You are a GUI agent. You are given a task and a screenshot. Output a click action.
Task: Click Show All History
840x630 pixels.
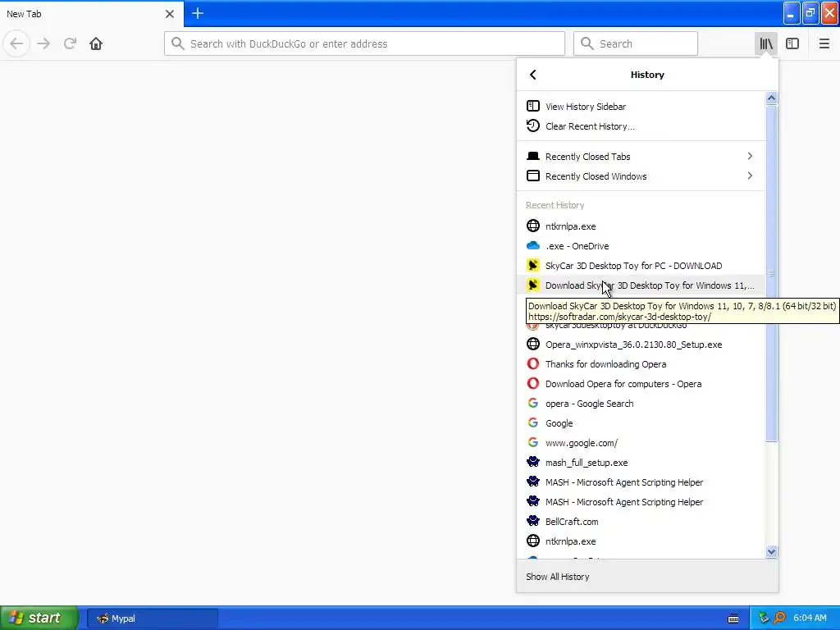(x=647, y=577)
